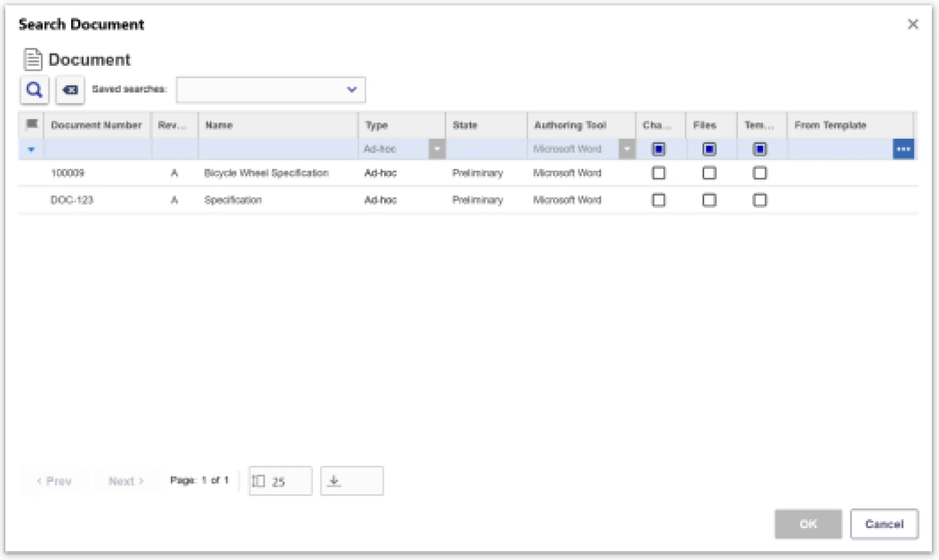Check the Files box for document 100009

pos(709,173)
